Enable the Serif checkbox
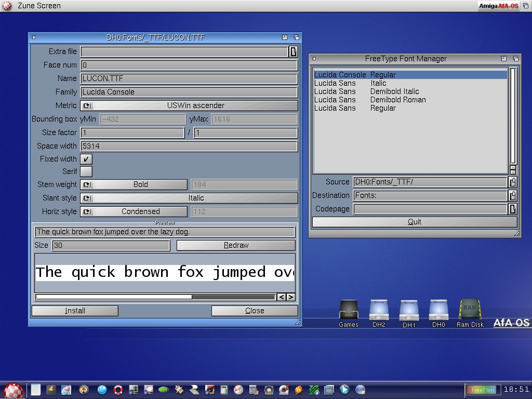 click(86, 171)
